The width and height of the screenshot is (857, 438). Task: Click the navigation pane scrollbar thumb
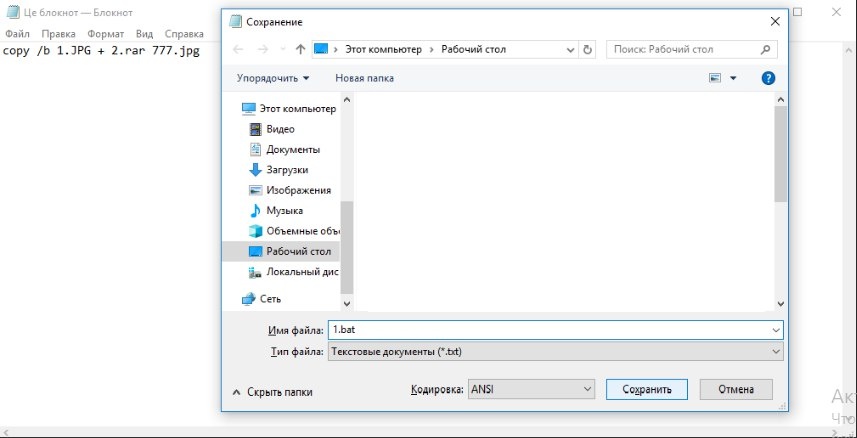click(347, 248)
